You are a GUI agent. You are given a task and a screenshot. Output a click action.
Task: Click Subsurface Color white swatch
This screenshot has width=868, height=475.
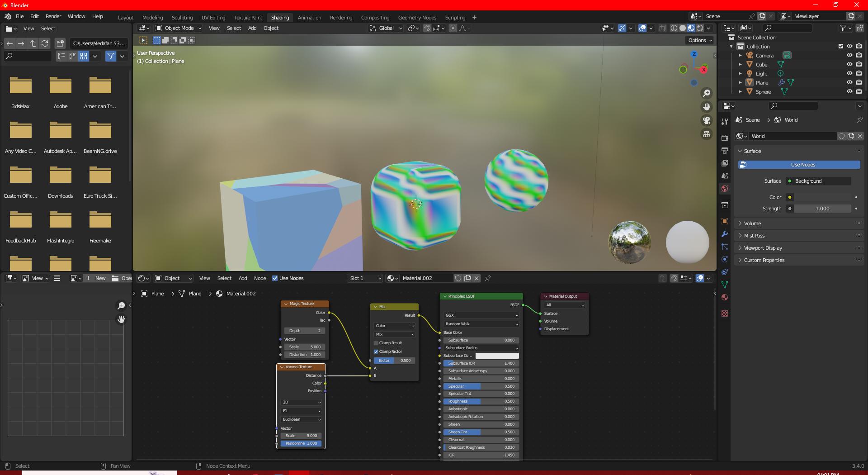coord(497,356)
